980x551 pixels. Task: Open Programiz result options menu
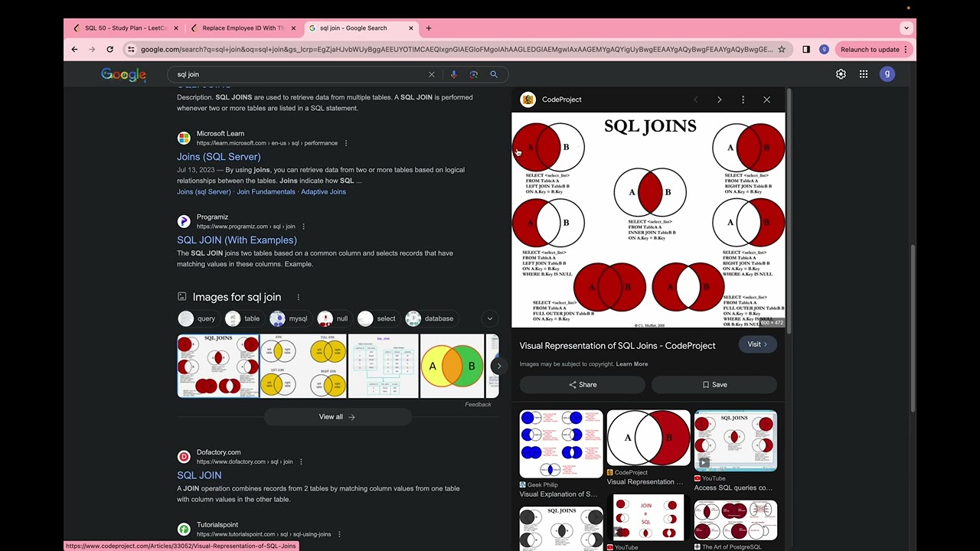(x=303, y=227)
